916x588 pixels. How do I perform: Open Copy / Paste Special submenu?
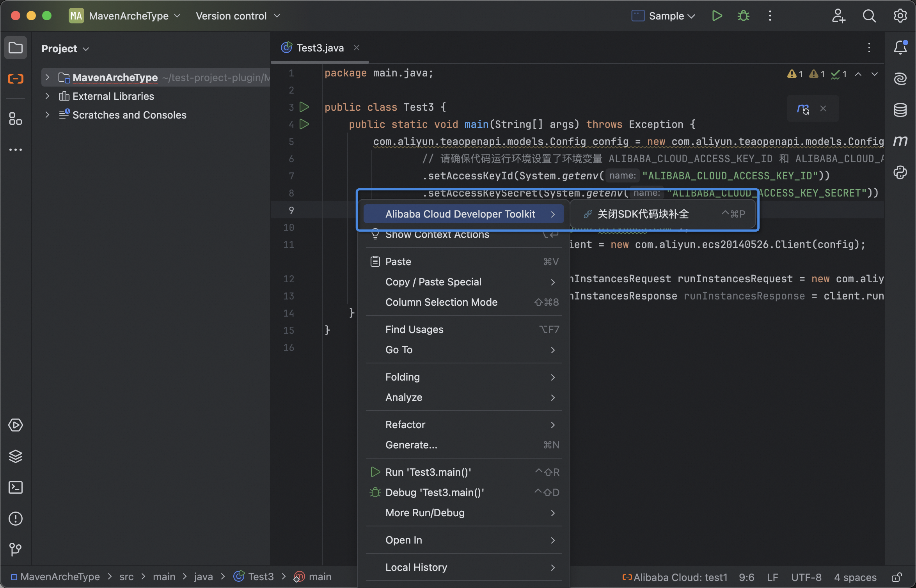point(463,282)
